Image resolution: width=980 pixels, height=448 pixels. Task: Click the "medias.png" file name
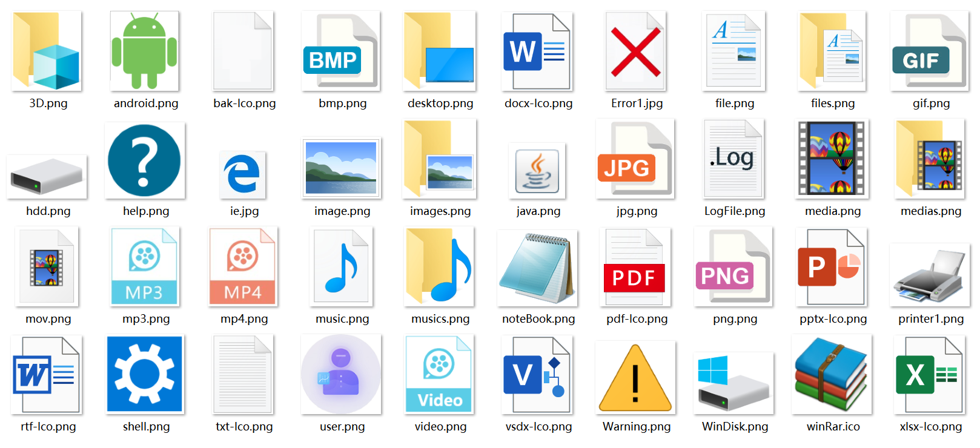(x=931, y=211)
